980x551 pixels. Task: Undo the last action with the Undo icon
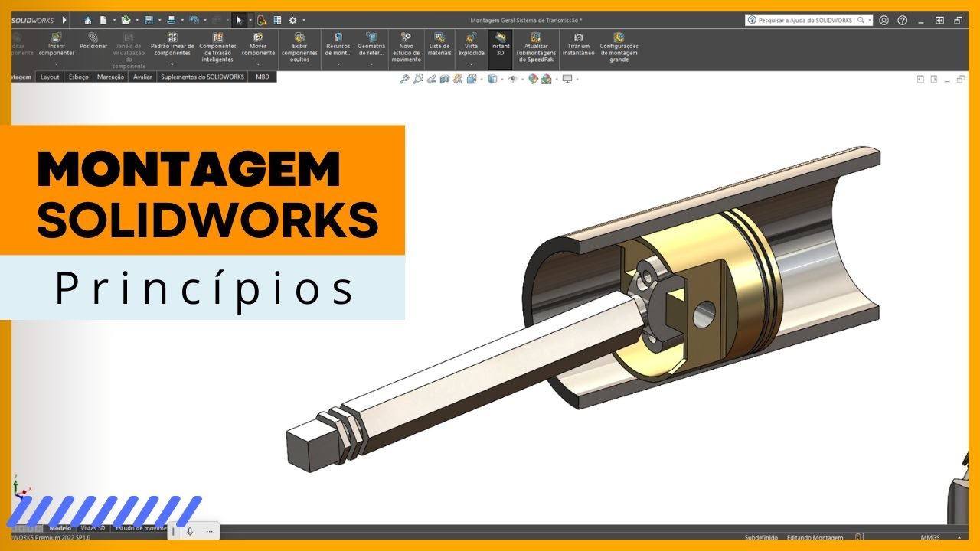coord(194,21)
